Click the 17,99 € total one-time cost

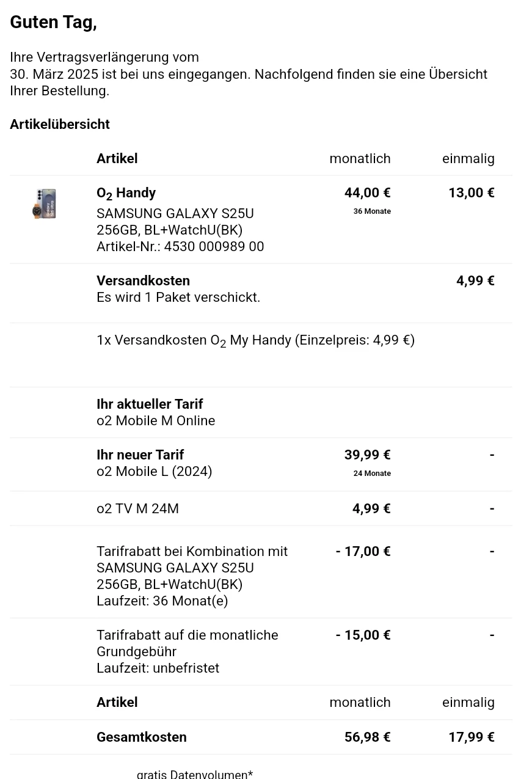point(472,737)
